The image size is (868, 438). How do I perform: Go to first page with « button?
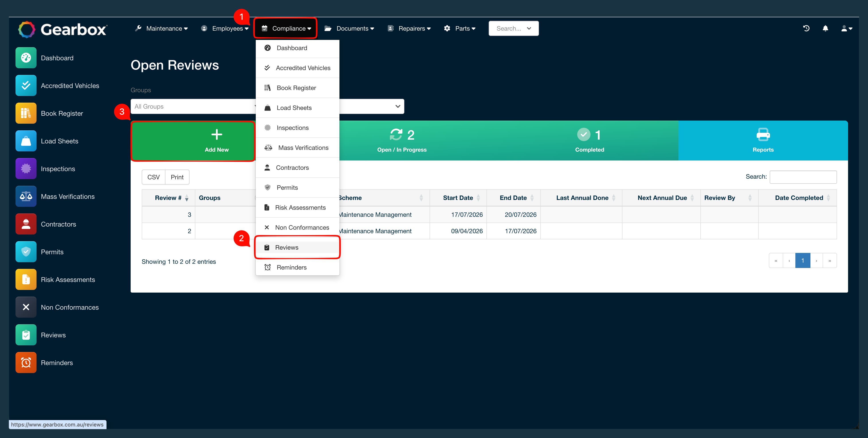[776, 261]
